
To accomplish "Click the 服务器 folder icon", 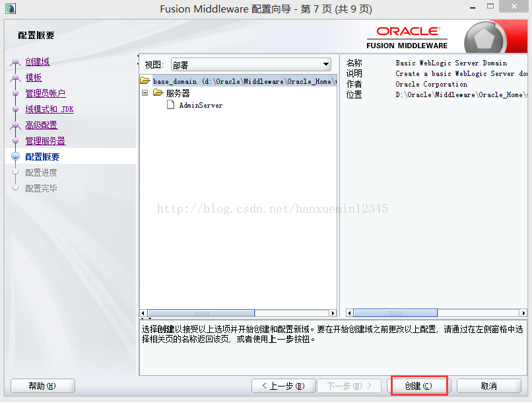I will 158,92.
